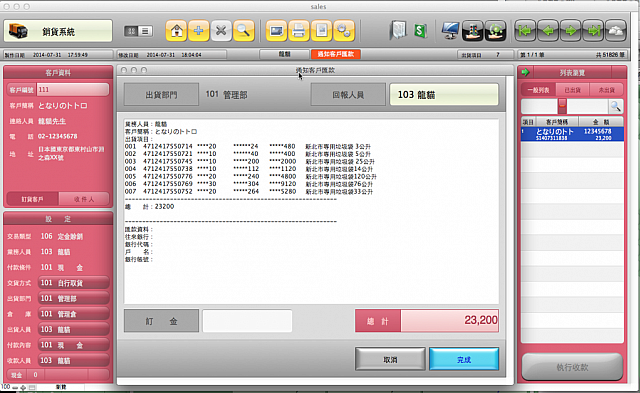
Task: Click the 103 龍貓 field in dialog
Action: (x=444, y=95)
